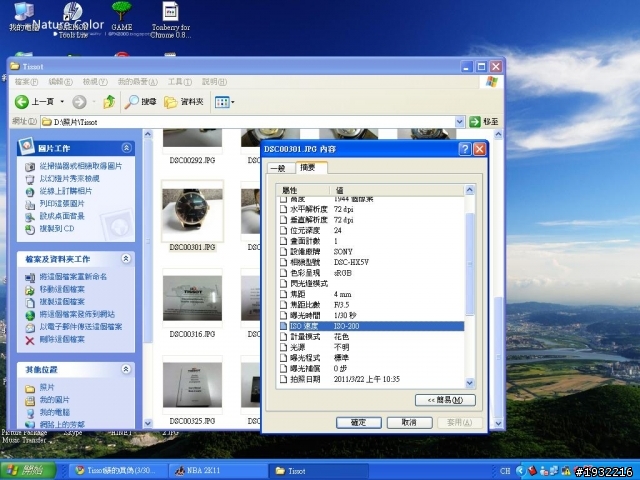The width and height of the screenshot is (640, 480).
Task: Switch to the Chrome Tissot taskbar item
Action: (116, 471)
